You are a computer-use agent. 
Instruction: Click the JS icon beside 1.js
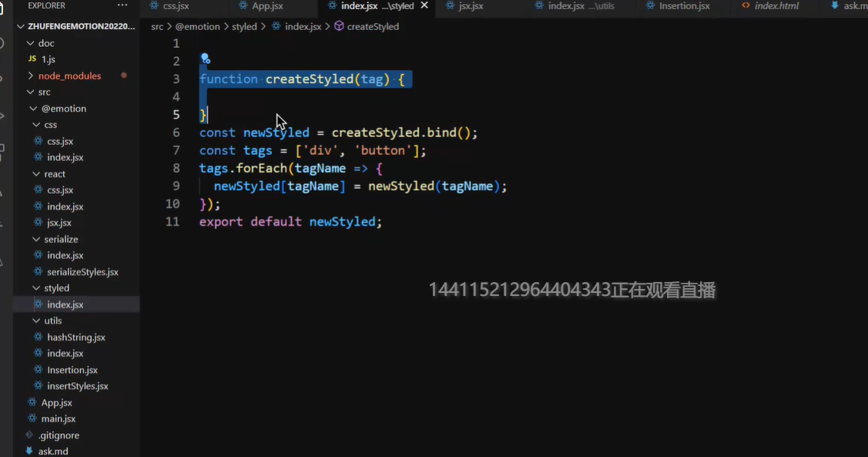coord(32,59)
